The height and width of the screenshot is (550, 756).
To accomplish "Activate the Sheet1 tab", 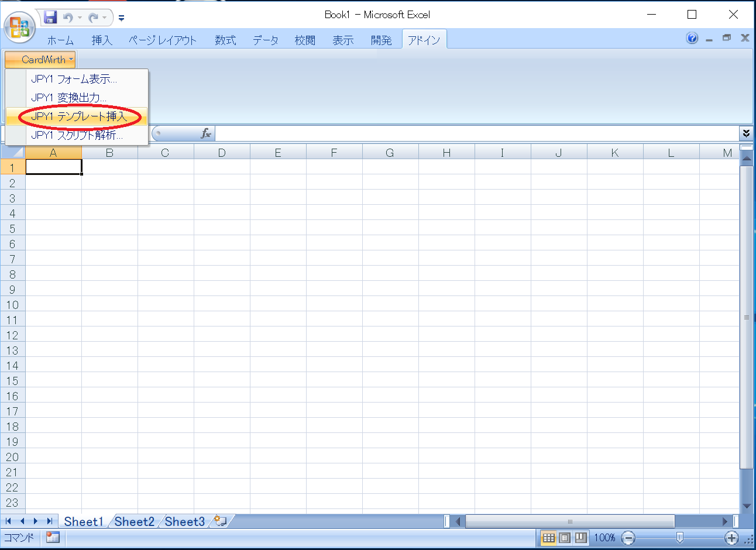I will [84, 521].
